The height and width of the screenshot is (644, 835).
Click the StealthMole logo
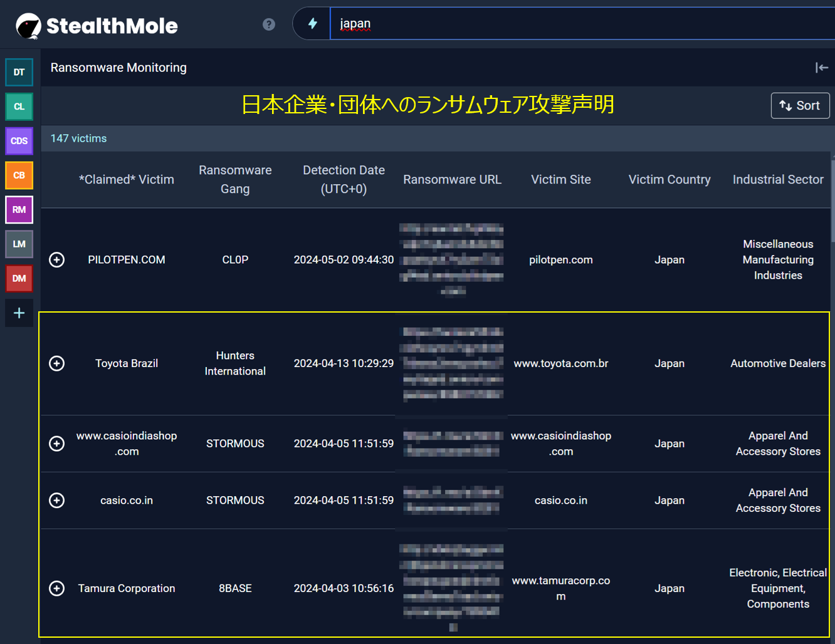tap(97, 26)
